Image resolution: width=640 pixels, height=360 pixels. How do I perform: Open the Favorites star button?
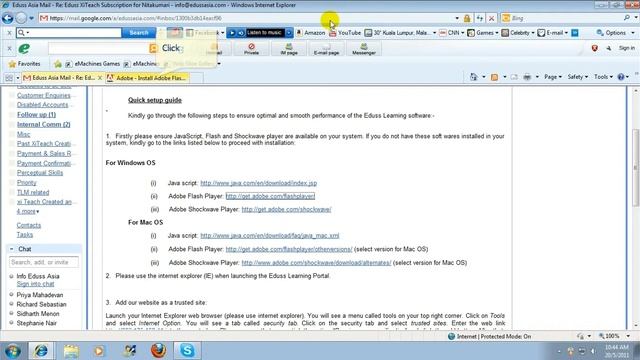pyautogui.click(x=24, y=64)
